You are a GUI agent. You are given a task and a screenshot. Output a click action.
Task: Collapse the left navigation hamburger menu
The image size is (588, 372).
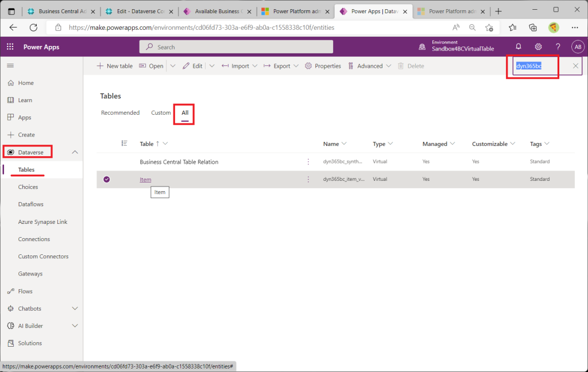[x=10, y=65]
